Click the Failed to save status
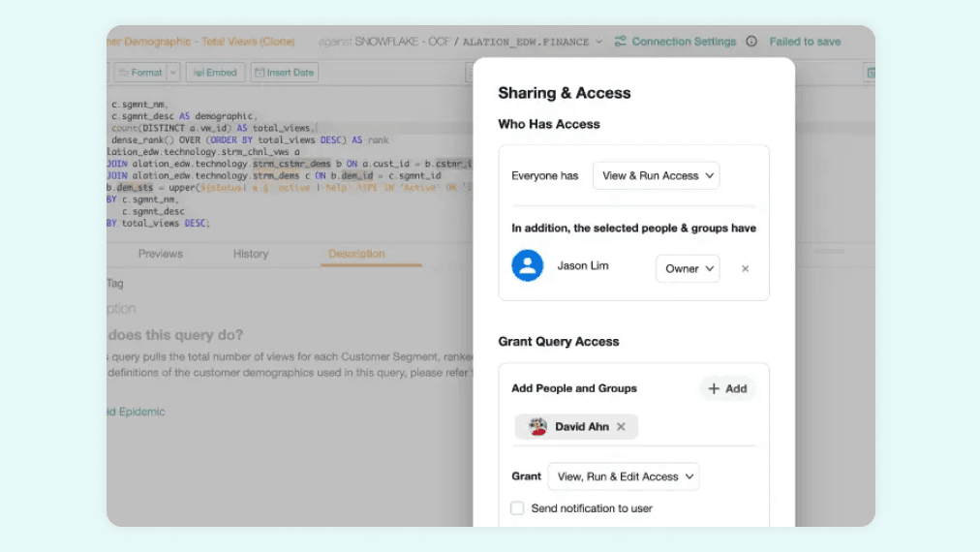 click(x=805, y=42)
